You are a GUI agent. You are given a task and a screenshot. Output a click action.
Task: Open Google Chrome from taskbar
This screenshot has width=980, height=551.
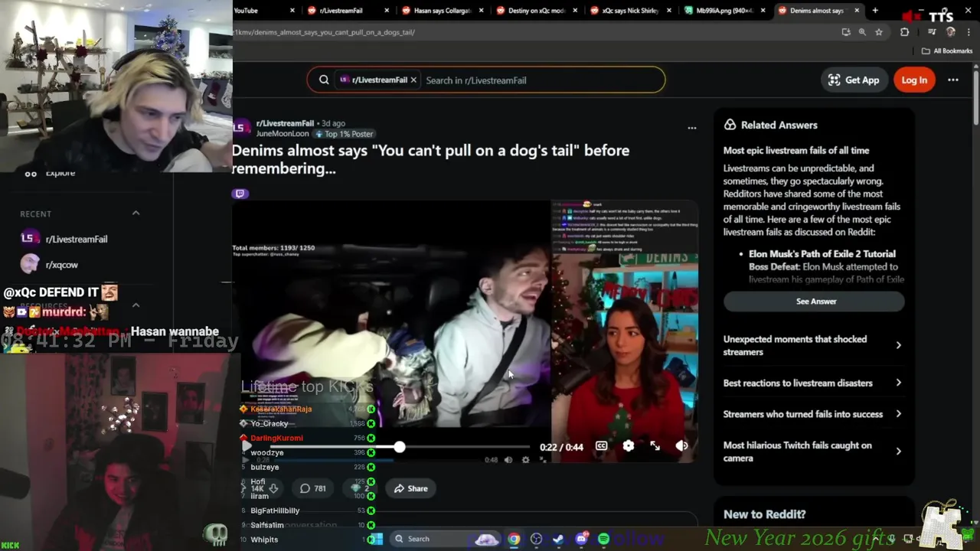(x=514, y=539)
